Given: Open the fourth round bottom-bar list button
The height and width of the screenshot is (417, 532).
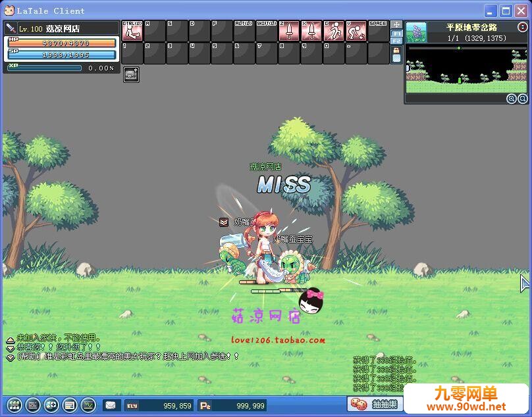Looking at the screenshot, I should point(70,405).
